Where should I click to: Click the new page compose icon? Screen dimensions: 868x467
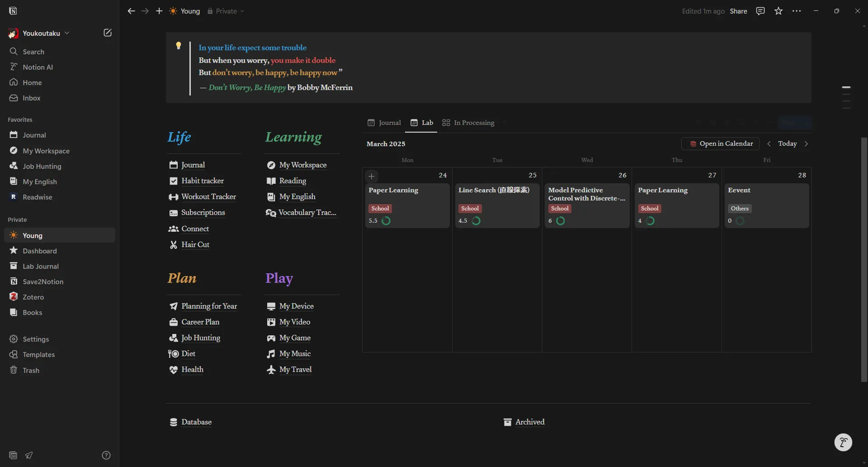pos(108,33)
